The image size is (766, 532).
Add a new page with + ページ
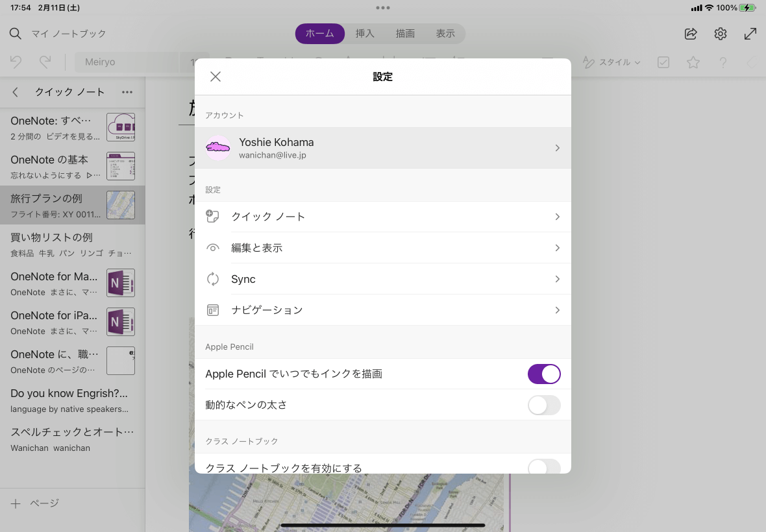(x=34, y=503)
